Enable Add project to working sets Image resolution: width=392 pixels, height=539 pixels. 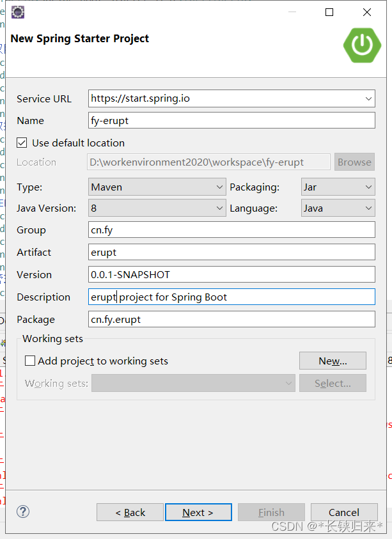[30, 361]
